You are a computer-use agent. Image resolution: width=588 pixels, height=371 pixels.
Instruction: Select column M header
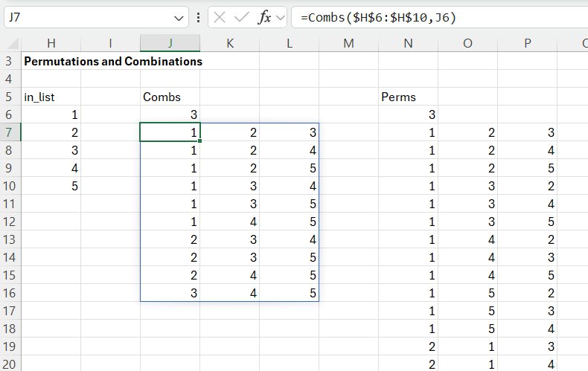click(x=348, y=43)
